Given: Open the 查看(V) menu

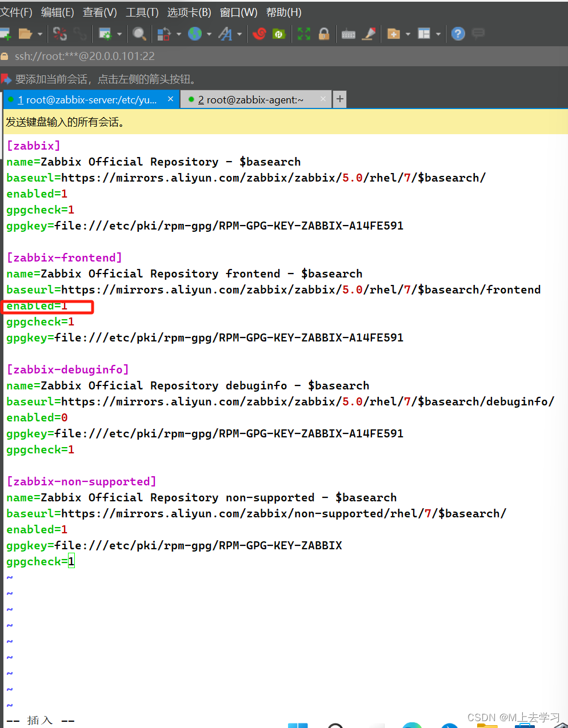Looking at the screenshot, I should tap(100, 12).
